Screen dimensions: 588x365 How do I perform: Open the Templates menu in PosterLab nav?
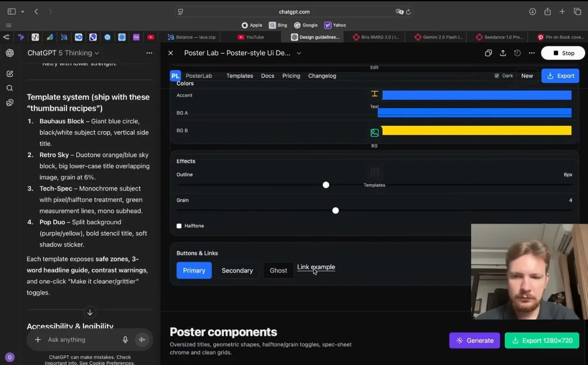[239, 76]
